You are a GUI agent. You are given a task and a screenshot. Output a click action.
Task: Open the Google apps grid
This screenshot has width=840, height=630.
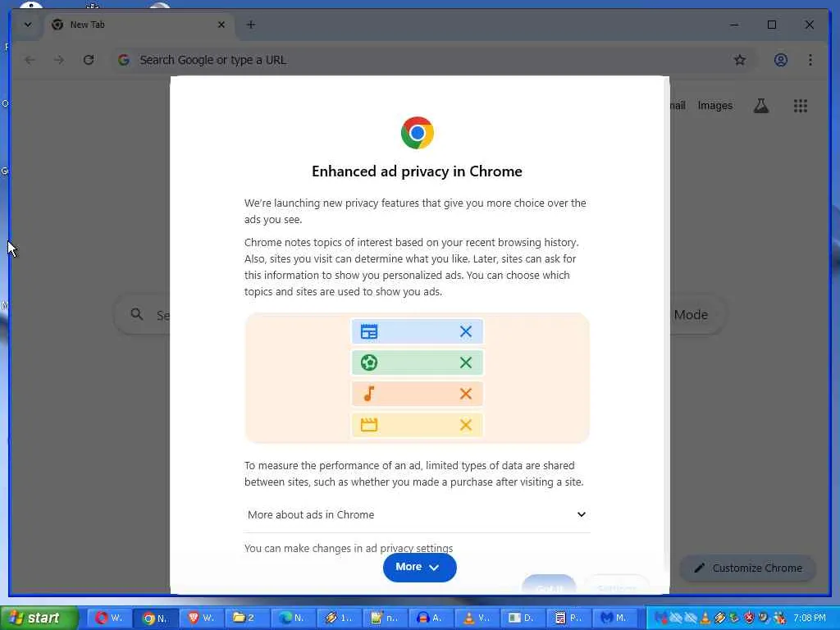(x=801, y=106)
